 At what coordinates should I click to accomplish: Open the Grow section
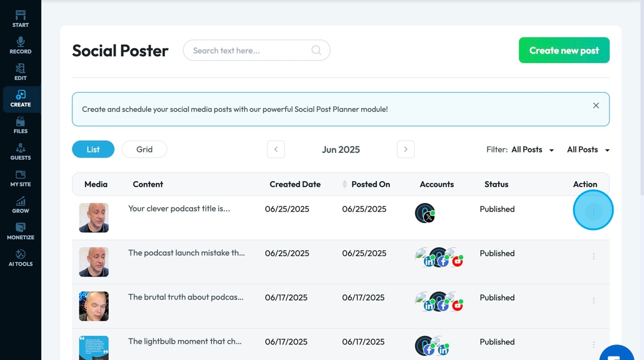[x=20, y=205]
